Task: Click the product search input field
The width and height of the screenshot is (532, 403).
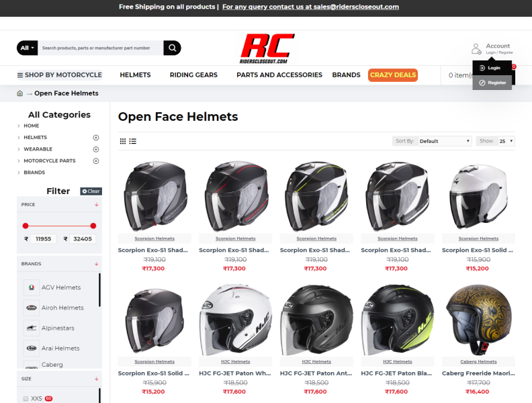Action: tap(101, 48)
